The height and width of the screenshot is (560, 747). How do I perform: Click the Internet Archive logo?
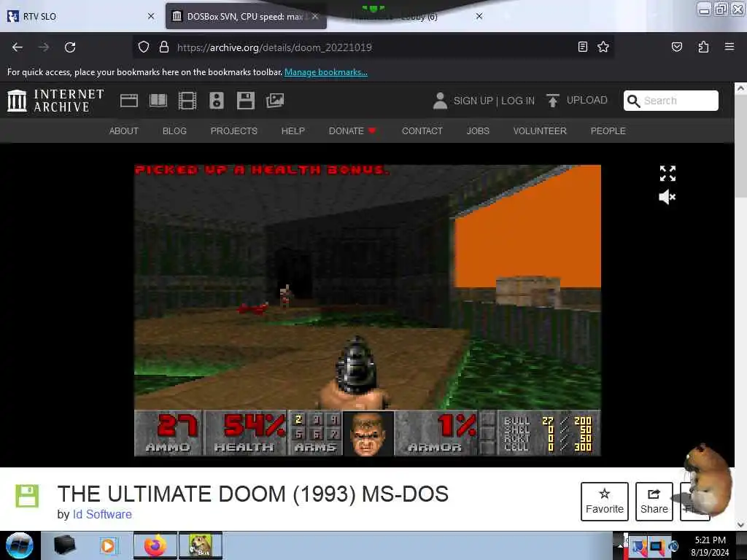pyautogui.click(x=55, y=101)
